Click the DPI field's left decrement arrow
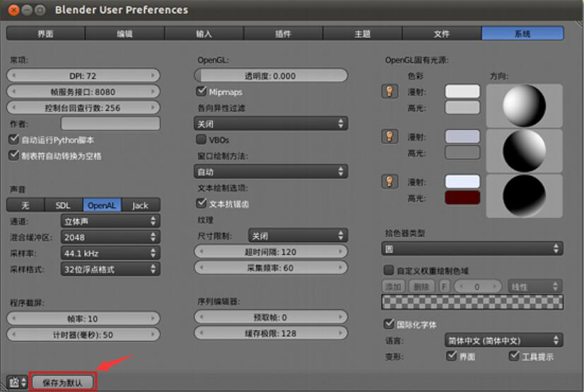 click(x=13, y=76)
